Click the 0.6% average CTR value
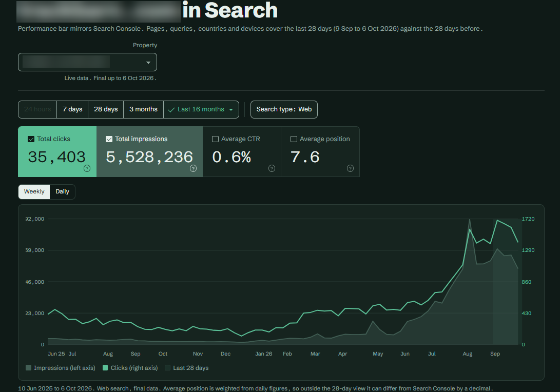 [x=231, y=157]
